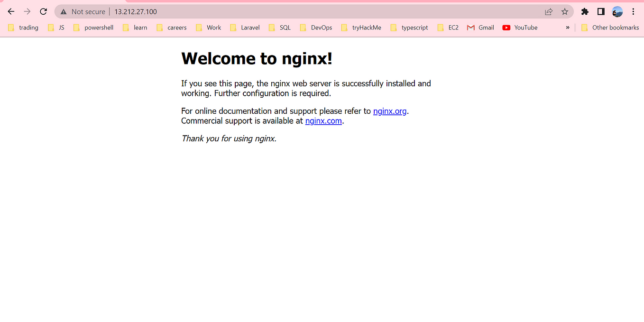The height and width of the screenshot is (322, 644).
Task: Toggle the browser side panel
Action: coord(601,12)
